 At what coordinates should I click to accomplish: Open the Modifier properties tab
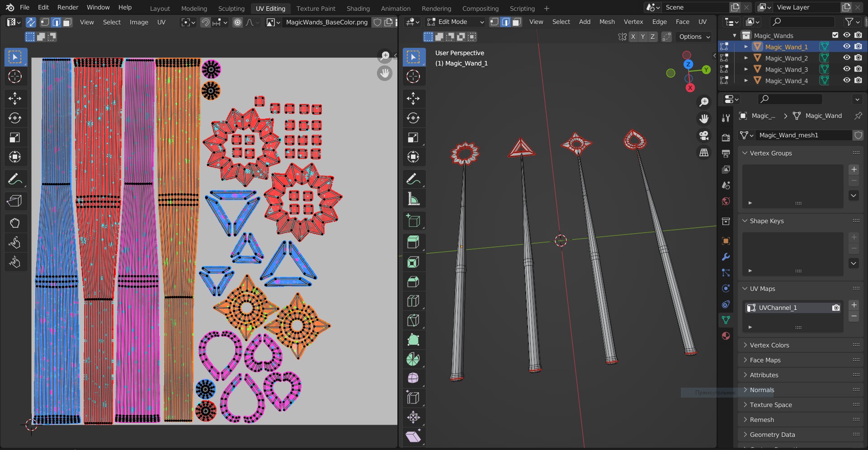[726, 257]
